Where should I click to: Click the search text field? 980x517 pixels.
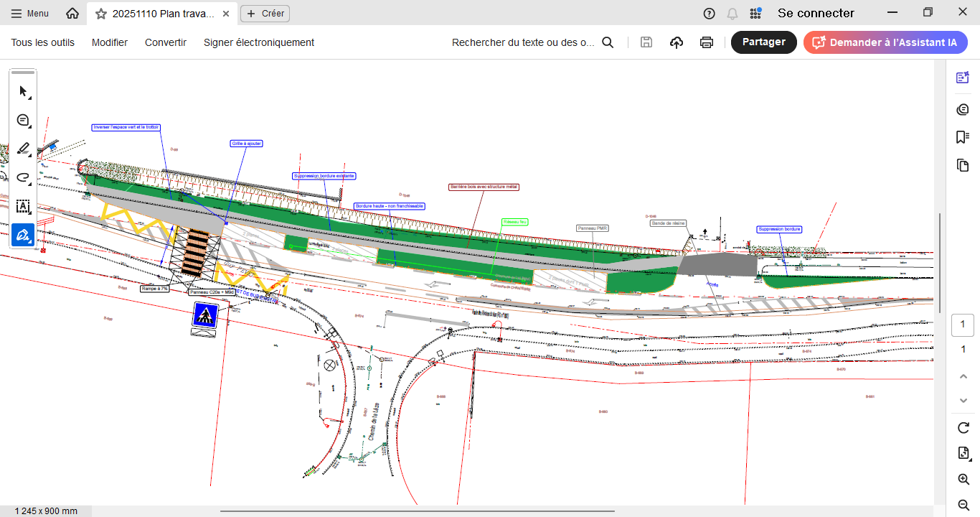coord(523,42)
